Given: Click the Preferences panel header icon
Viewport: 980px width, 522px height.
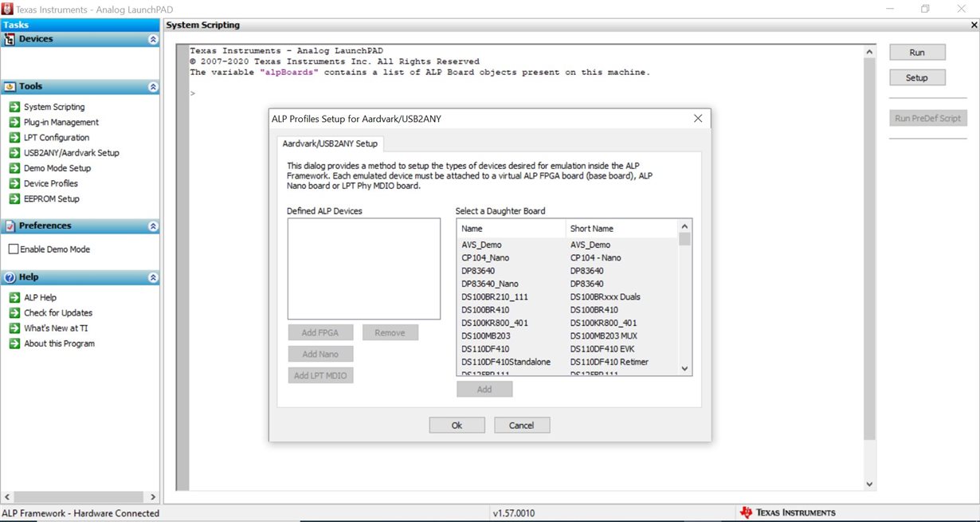Looking at the screenshot, I should click(10, 226).
